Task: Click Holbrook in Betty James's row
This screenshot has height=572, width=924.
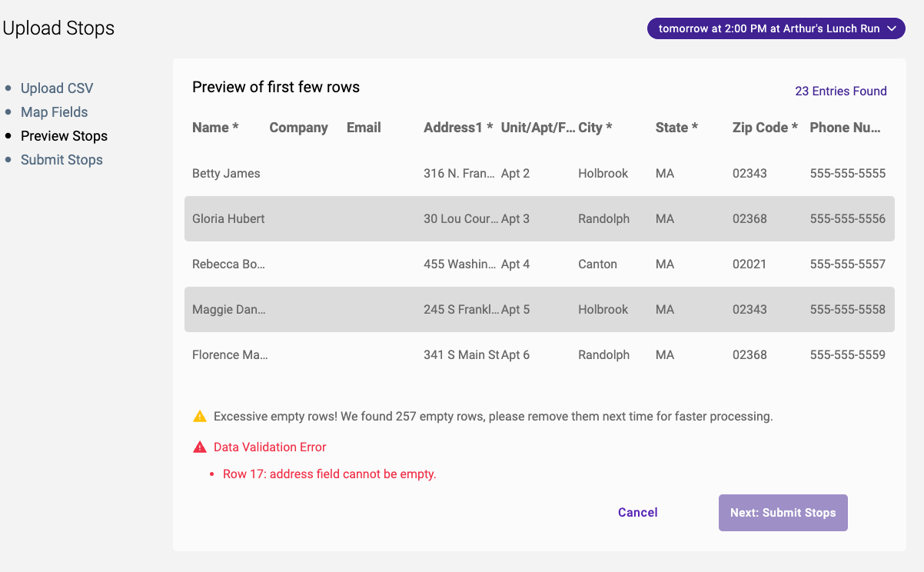Action: [x=603, y=174]
